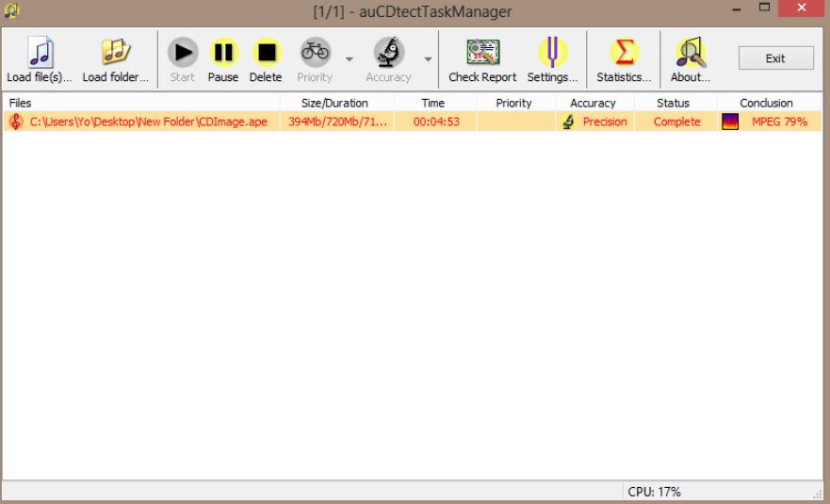
Task: Click the Priority bicycle icon
Action: (315, 52)
